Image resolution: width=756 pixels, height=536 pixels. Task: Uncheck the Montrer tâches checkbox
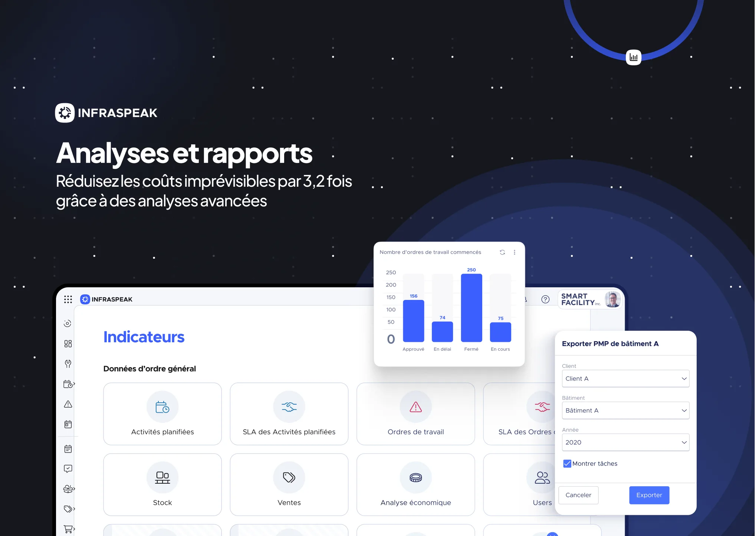[x=567, y=464]
